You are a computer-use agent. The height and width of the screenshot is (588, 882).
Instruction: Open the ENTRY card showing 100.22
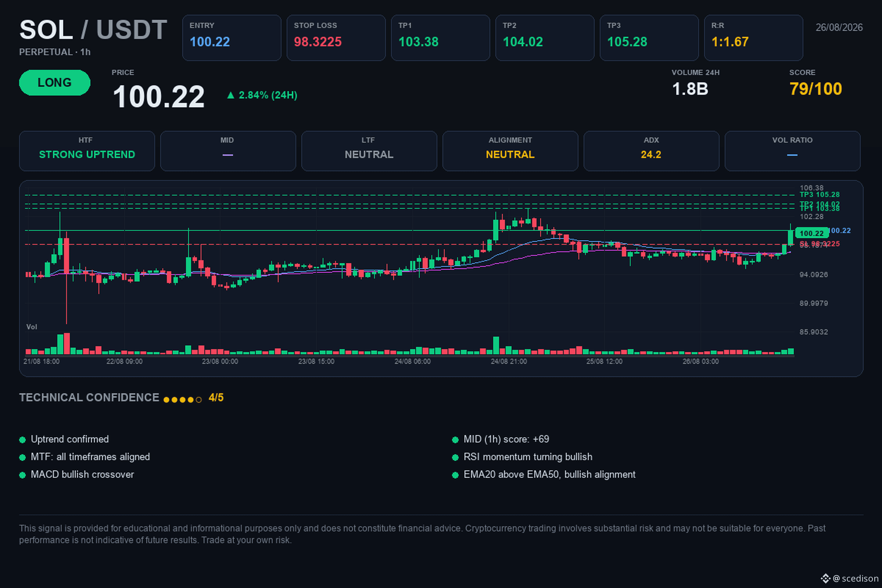pos(232,38)
